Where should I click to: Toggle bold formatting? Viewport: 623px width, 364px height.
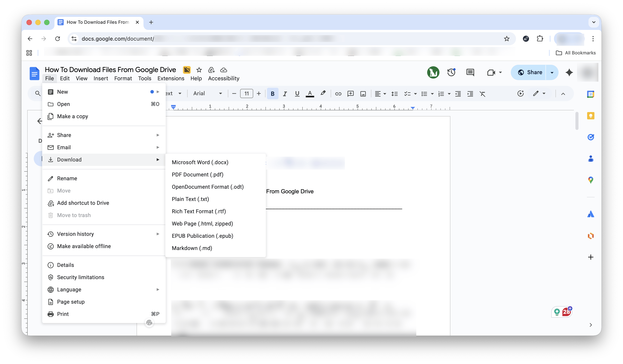tap(272, 94)
